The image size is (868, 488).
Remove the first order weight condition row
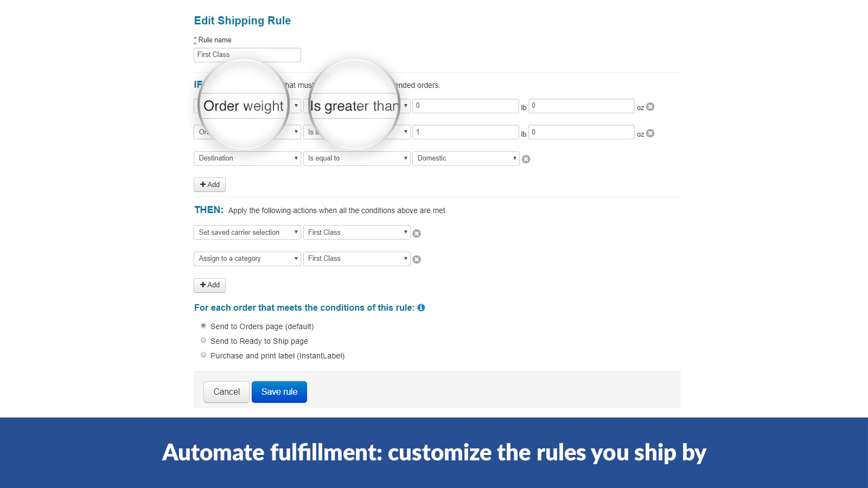tap(650, 107)
